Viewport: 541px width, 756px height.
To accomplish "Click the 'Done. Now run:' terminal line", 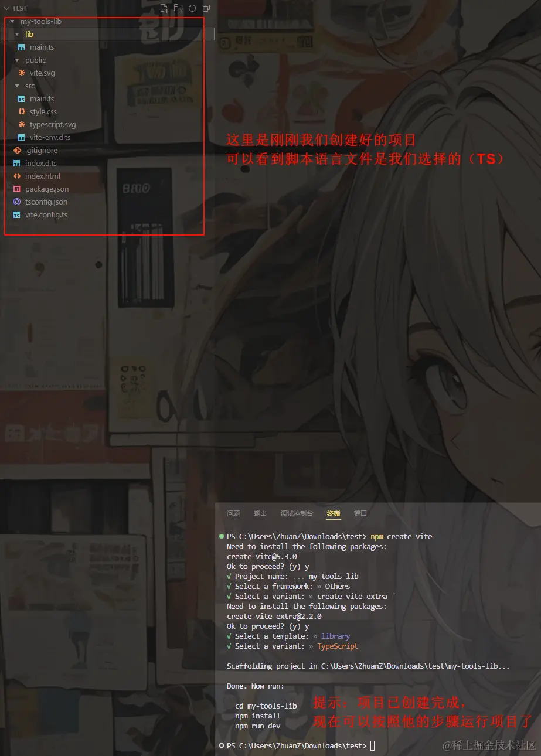I will pos(256,686).
